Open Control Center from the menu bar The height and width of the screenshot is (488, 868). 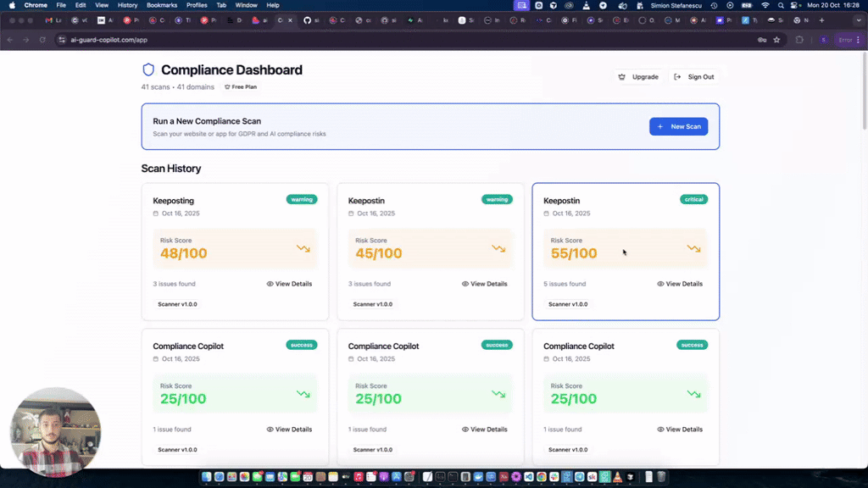click(x=795, y=6)
